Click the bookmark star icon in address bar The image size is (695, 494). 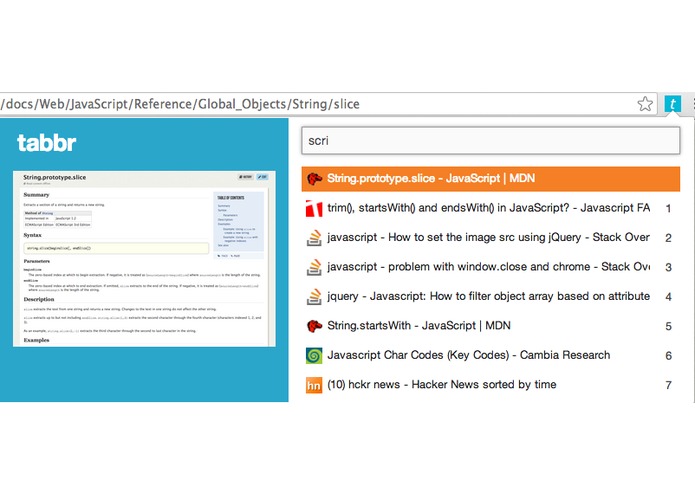tap(645, 104)
